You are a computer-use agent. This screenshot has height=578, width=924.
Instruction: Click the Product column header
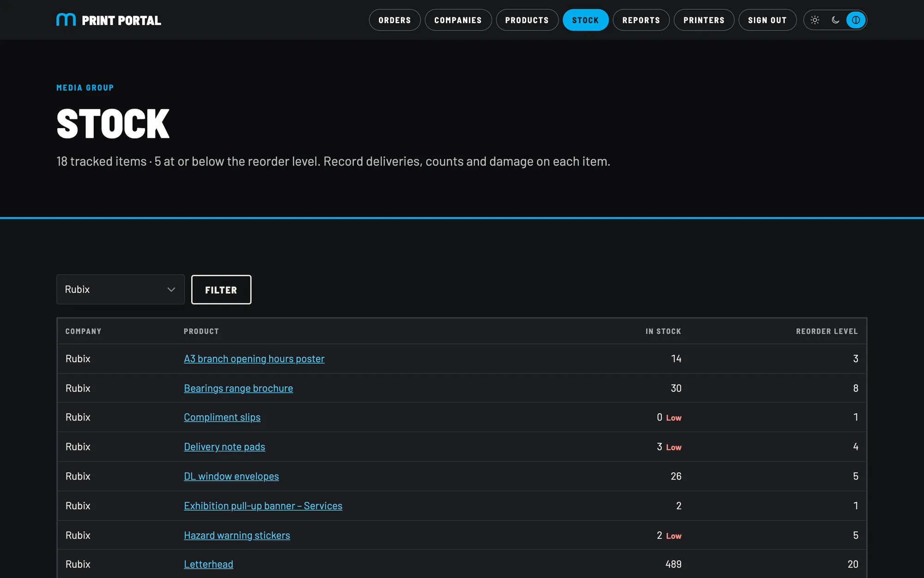201,331
